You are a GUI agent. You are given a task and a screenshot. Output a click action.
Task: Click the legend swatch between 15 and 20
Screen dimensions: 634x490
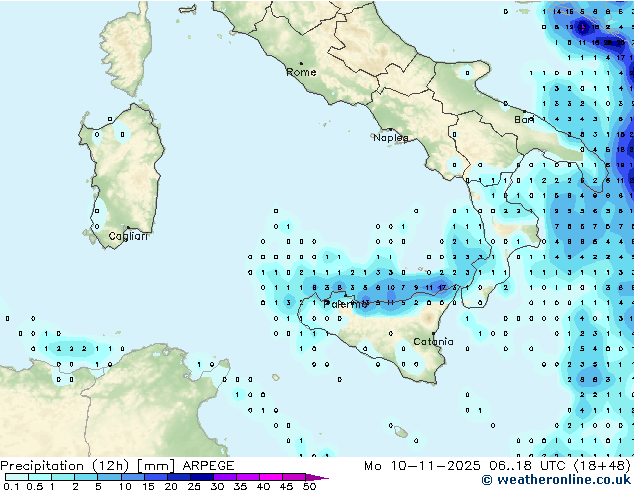[x=155, y=477]
